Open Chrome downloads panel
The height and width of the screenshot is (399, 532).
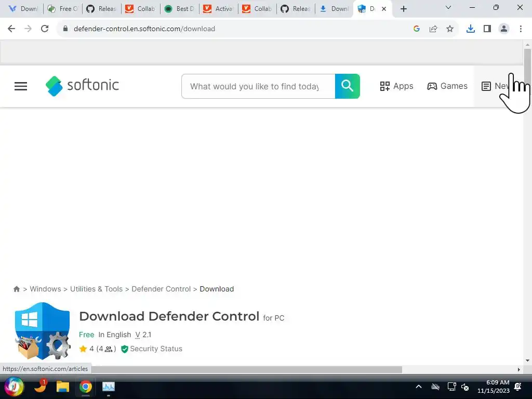tap(471, 29)
